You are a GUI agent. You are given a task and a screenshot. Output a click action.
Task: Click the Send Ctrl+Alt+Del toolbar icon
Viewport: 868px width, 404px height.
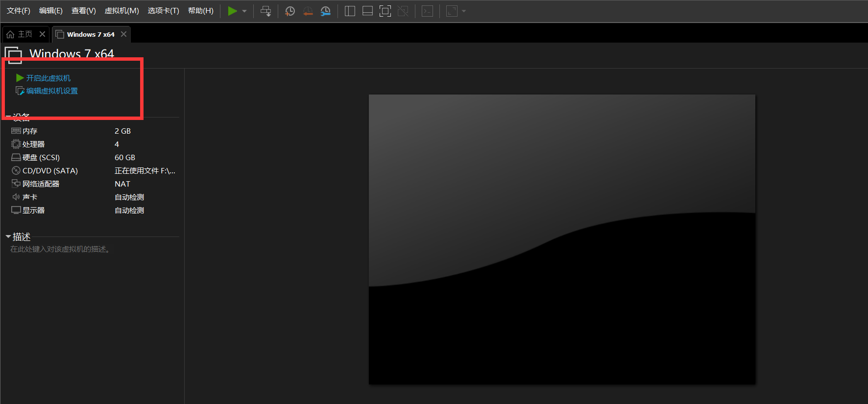click(265, 11)
